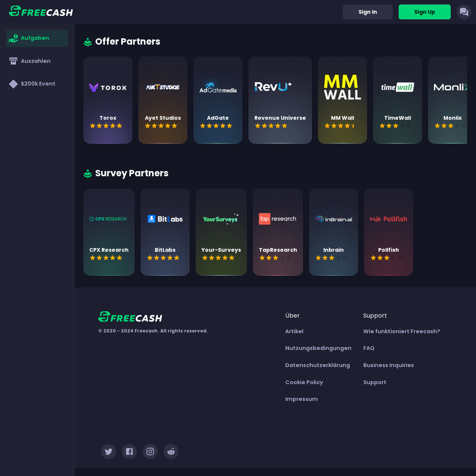Click the Torox card name label
This screenshot has height=476, width=476.
point(108,118)
